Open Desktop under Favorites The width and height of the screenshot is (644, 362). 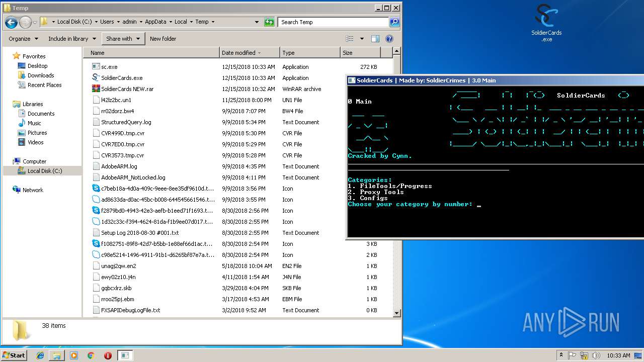pyautogui.click(x=37, y=66)
